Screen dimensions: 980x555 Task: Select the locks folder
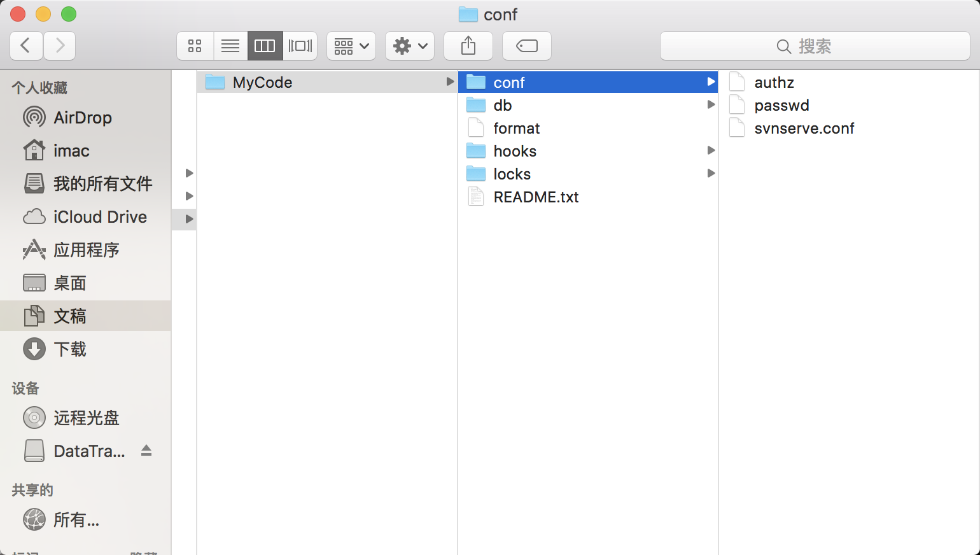[x=588, y=174]
